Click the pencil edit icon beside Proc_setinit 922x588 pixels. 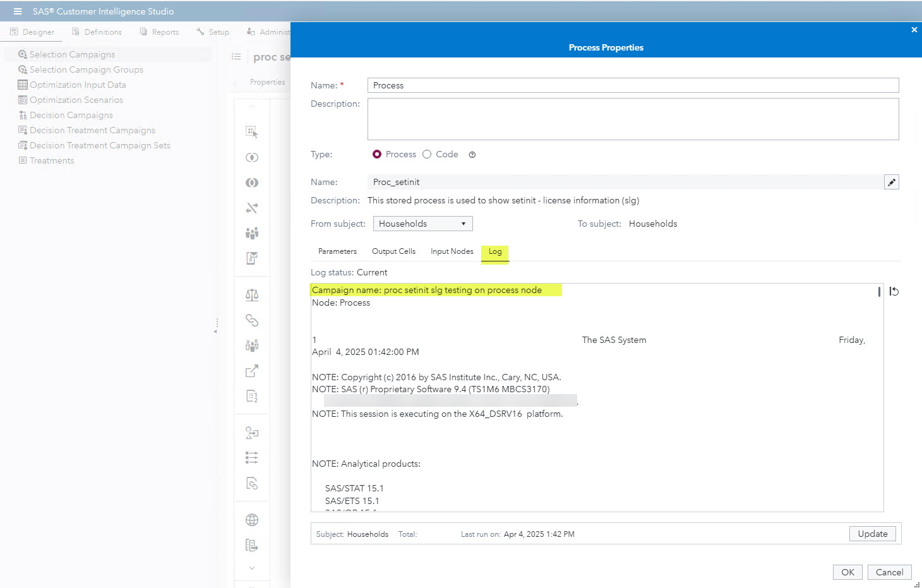[x=891, y=182]
